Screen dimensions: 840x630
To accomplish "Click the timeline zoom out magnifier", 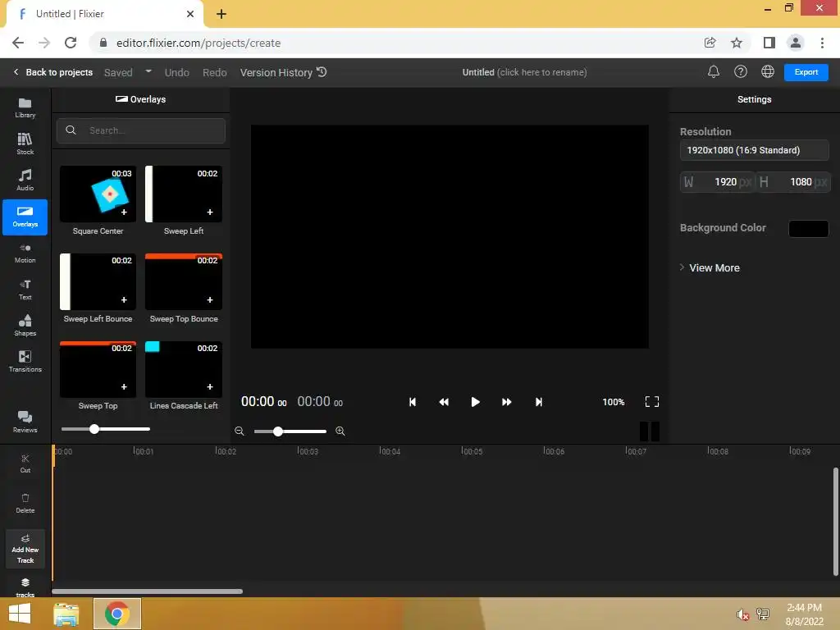I will click(240, 431).
